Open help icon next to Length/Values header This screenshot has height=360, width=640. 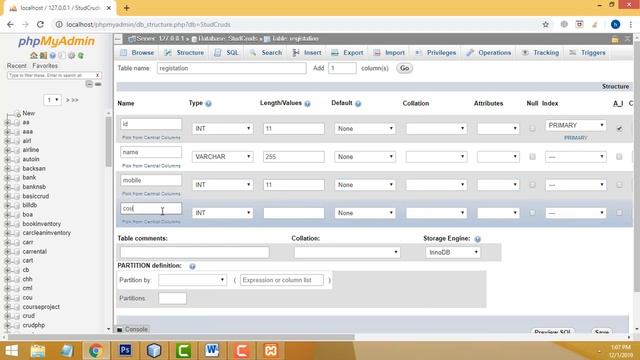pos(307,104)
